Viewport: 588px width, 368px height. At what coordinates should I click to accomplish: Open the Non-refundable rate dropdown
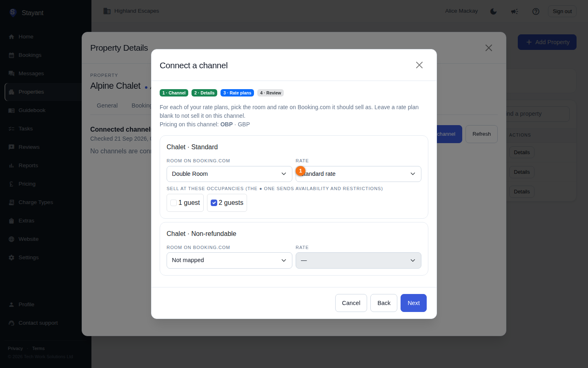pyautogui.click(x=359, y=260)
